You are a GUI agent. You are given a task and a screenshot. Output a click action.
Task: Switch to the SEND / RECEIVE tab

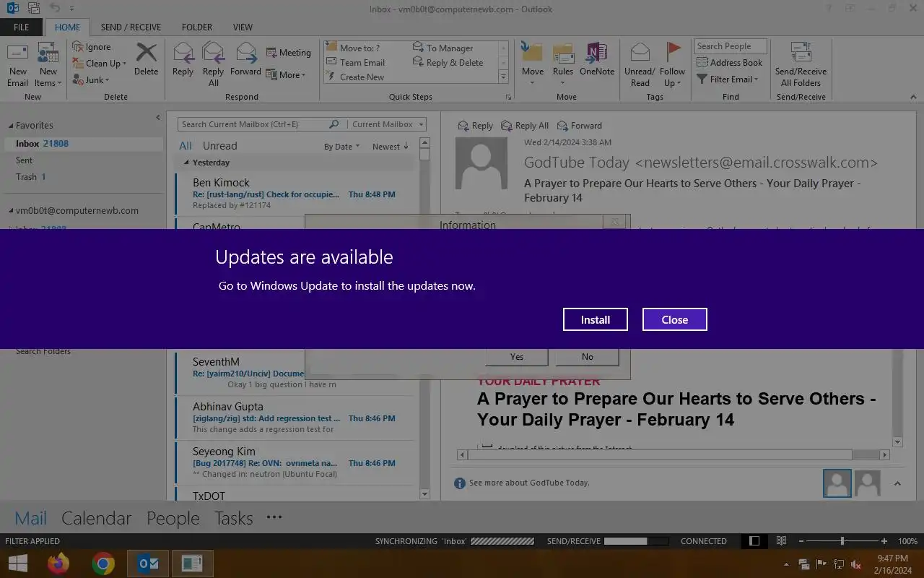pos(131,27)
